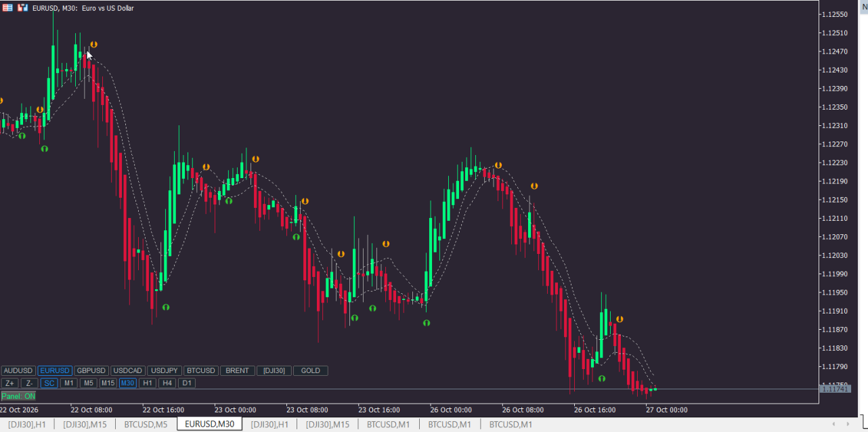The width and height of the screenshot is (868, 432).
Task: Select the D1 timeframe button
Action: [x=187, y=383]
